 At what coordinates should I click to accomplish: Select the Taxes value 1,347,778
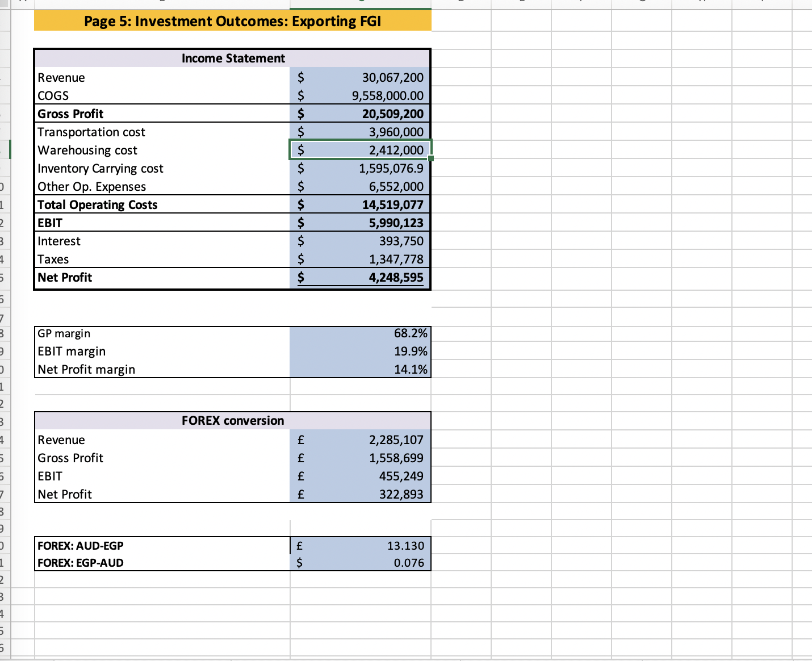tap(396, 260)
